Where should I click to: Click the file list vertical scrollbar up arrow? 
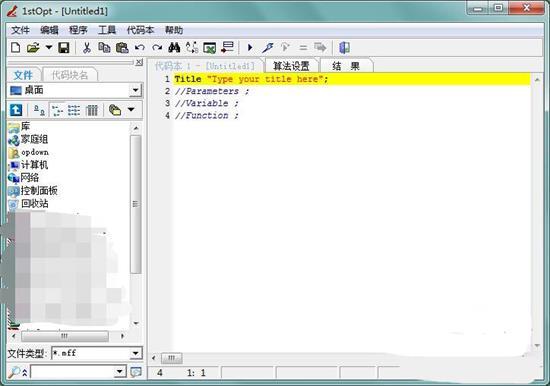pos(136,128)
